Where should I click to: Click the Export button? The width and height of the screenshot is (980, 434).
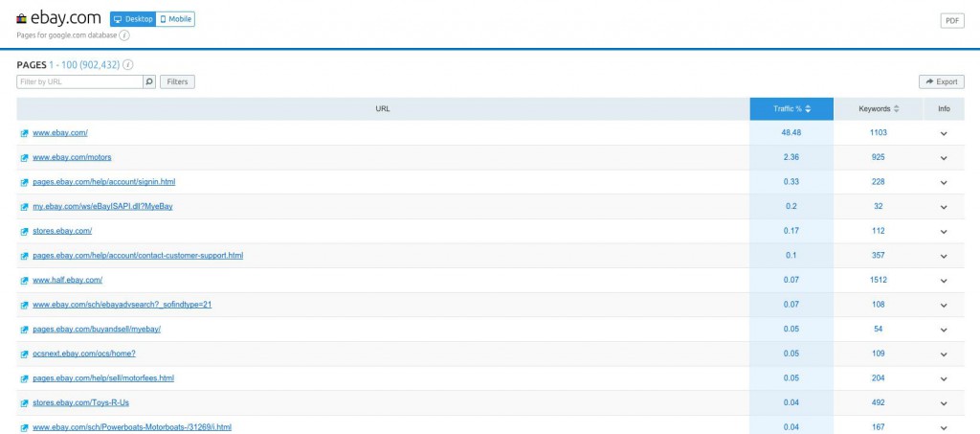pos(942,82)
